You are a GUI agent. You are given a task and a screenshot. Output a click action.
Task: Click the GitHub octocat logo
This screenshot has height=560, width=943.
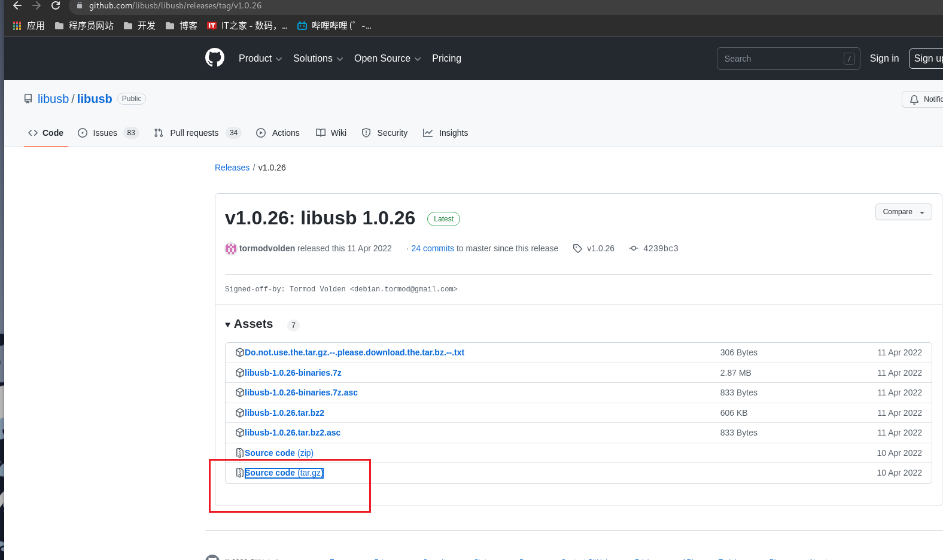coord(215,58)
